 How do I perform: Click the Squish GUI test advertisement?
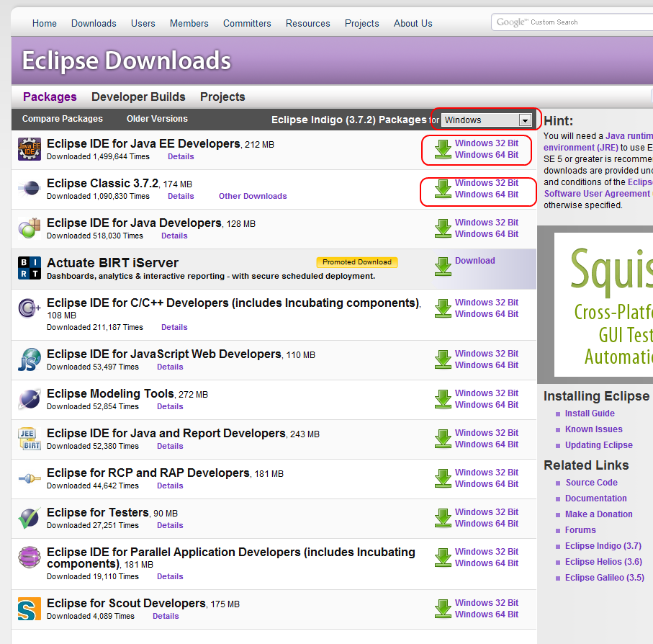click(603, 305)
